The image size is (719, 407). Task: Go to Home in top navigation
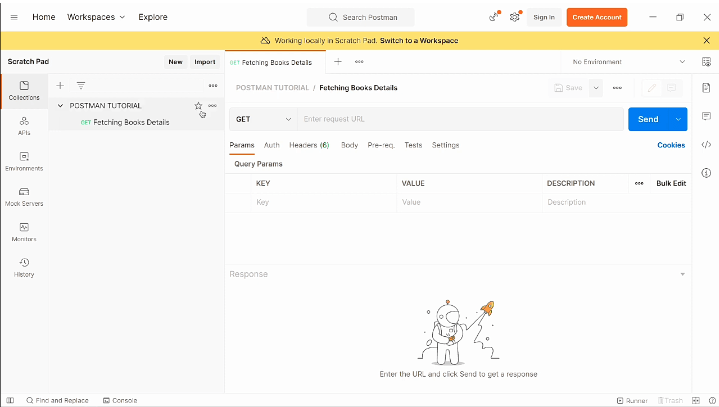click(44, 17)
